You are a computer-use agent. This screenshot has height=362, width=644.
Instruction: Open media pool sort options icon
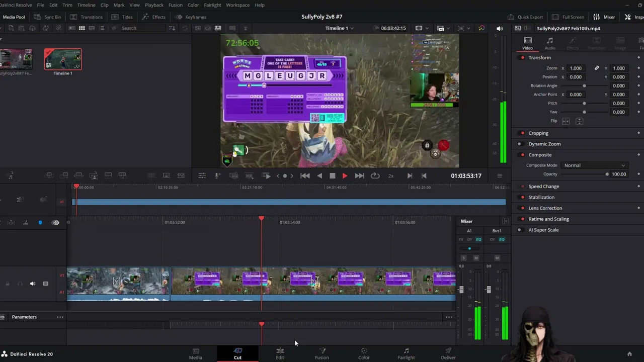[x=173, y=28]
